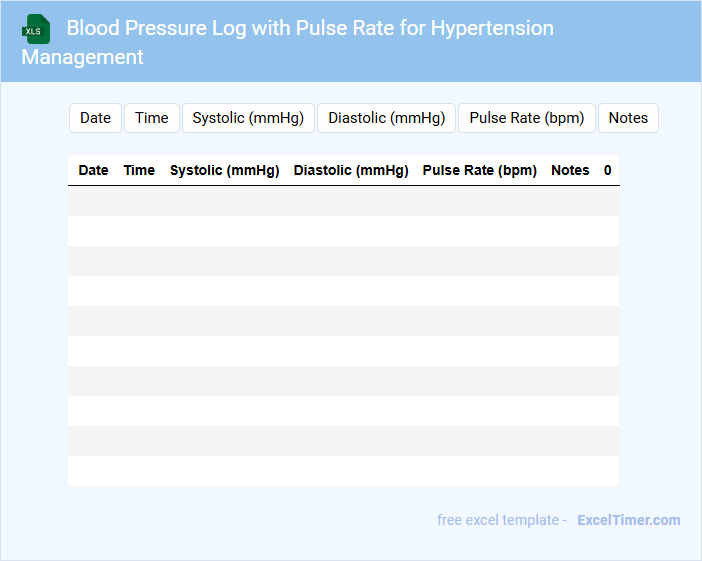Click the Diastolic (mmHg) tag button
This screenshot has width=702, height=561.
(x=387, y=118)
